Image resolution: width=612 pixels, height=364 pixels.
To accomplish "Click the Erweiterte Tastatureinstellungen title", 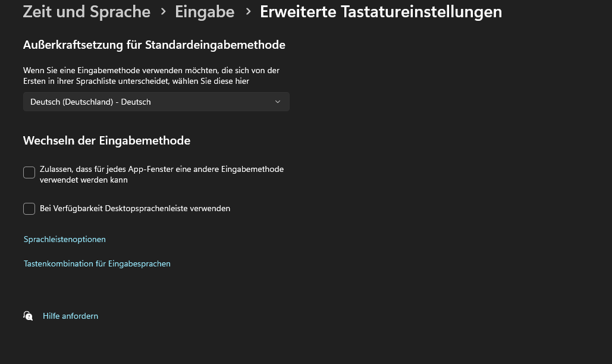I will (381, 12).
